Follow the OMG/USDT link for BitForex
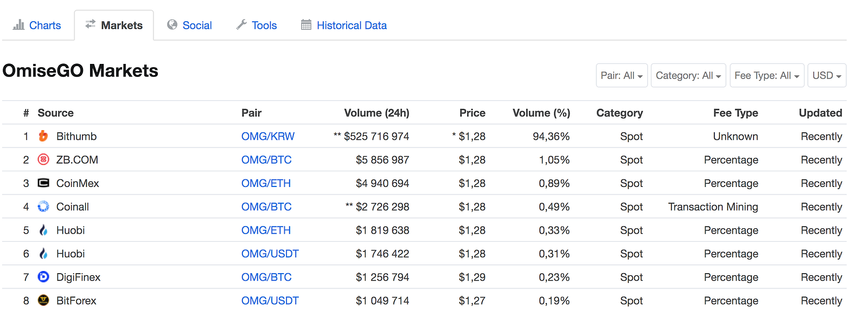 click(x=270, y=301)
